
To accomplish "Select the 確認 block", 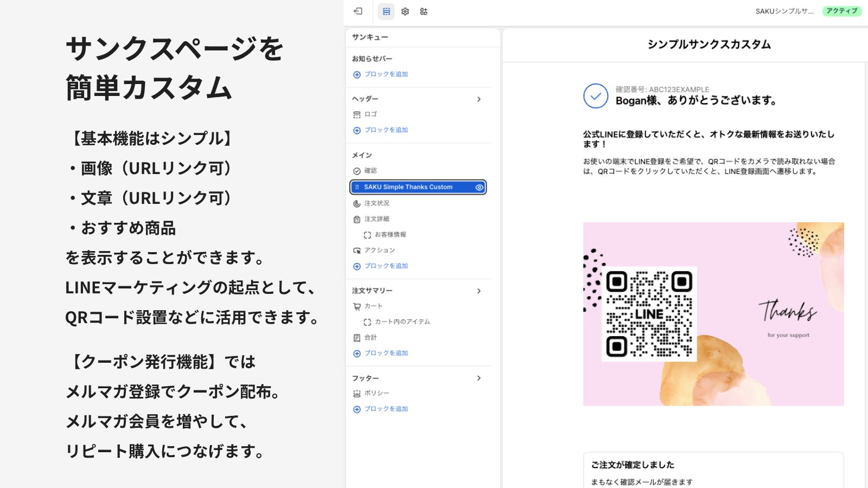I will click(371, 171).
